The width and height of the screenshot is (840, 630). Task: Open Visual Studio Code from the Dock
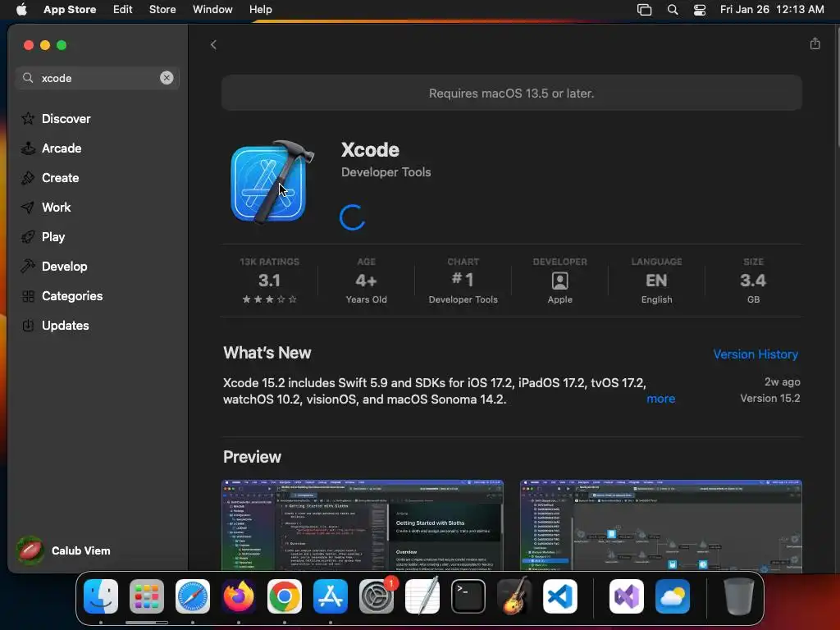pyautogui.click(x=560, y=596)
